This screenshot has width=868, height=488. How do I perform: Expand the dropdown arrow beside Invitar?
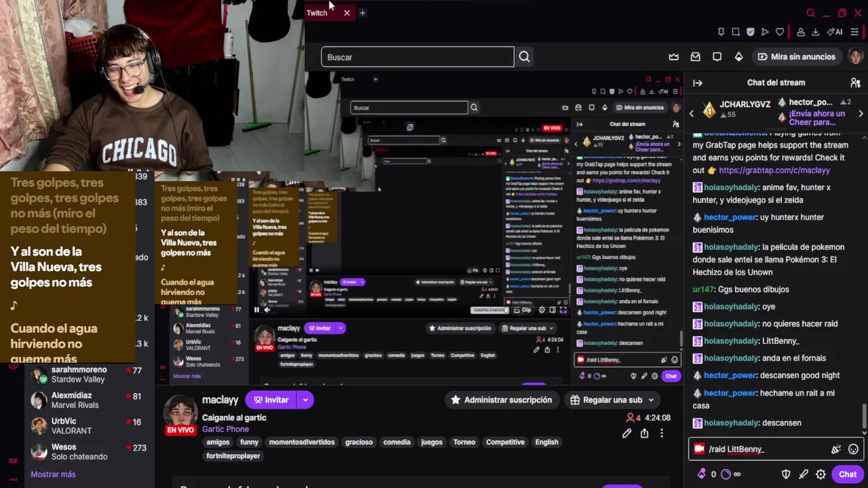click(305, 400)
